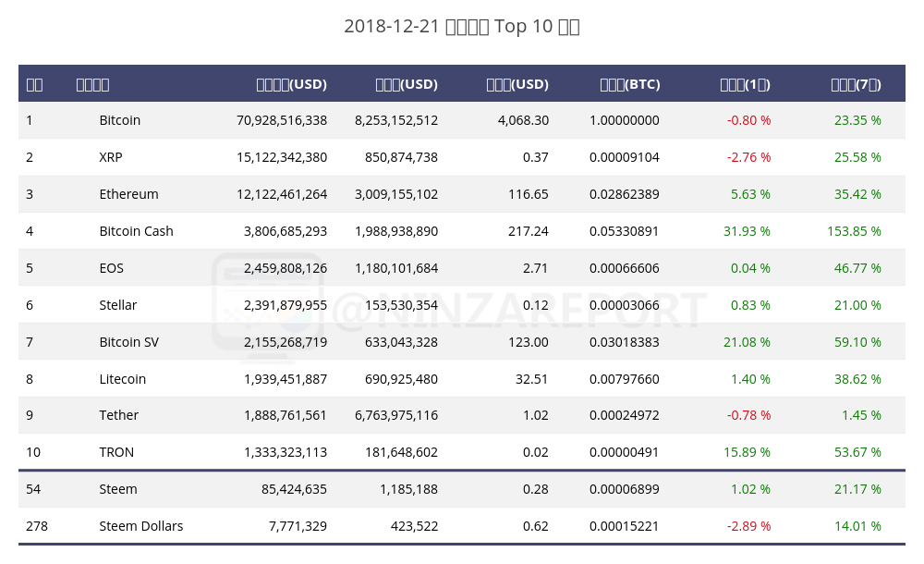Click Stellar daily change 0.83 %
Image resolution: width=924 pixels, height=564 pixels.
point(750,305)
